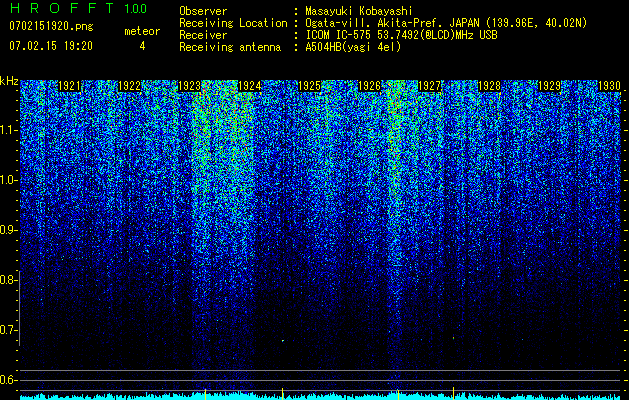Click the 0.8 frequency axis label
The image size is (629, 400).
(8, 280)
